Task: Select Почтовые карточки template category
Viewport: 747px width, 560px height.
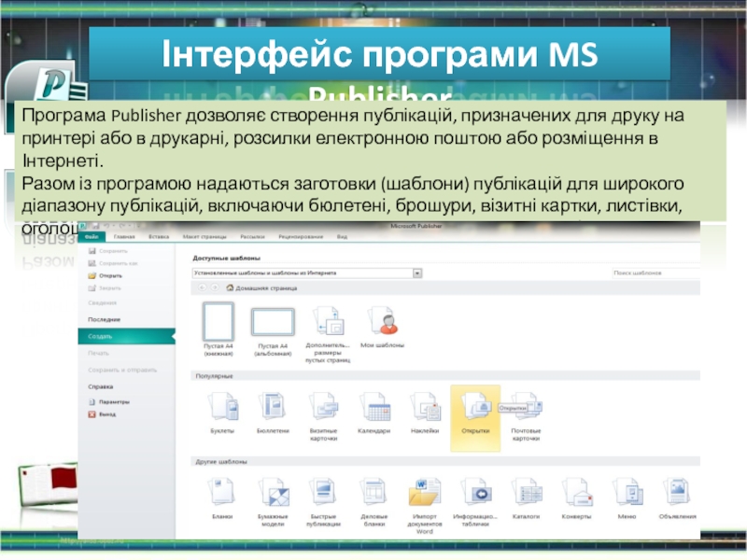Action: [x=526, y=416]
